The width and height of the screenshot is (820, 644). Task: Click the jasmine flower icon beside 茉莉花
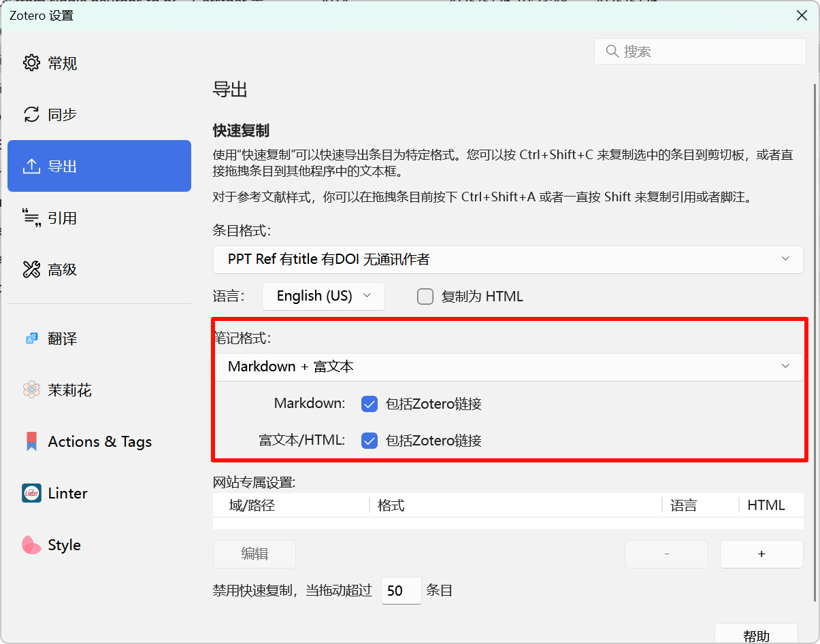tap(31, 390)
